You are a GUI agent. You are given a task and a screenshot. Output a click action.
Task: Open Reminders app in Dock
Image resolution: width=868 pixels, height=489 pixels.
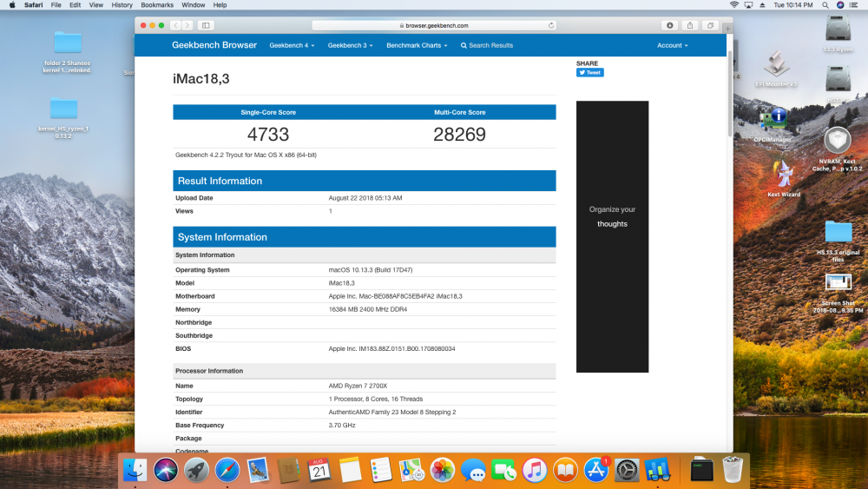pos(381,470)
